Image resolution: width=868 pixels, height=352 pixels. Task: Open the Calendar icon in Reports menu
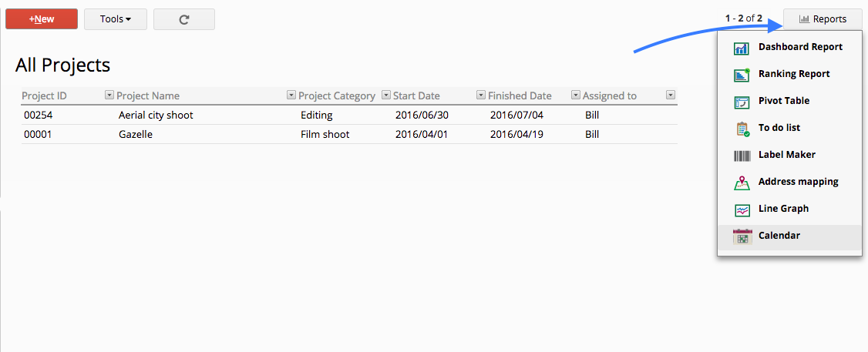[x=742, y=236]
